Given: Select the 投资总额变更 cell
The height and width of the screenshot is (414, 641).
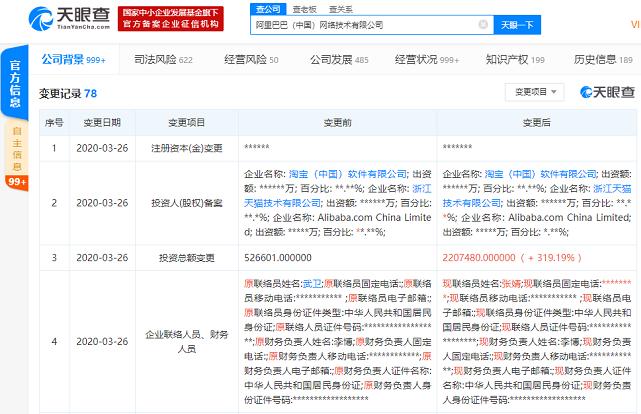Looking at the screenshot, I should [186, 258].
